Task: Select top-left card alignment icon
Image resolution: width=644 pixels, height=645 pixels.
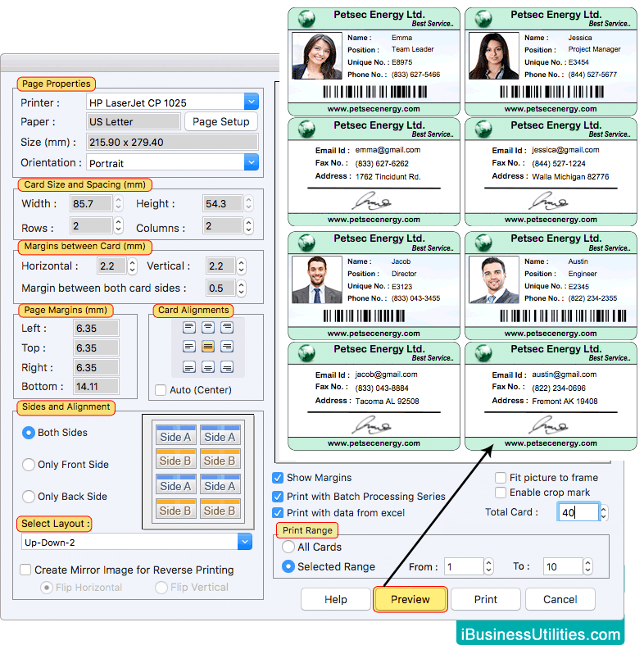Action: pos(189,328)
